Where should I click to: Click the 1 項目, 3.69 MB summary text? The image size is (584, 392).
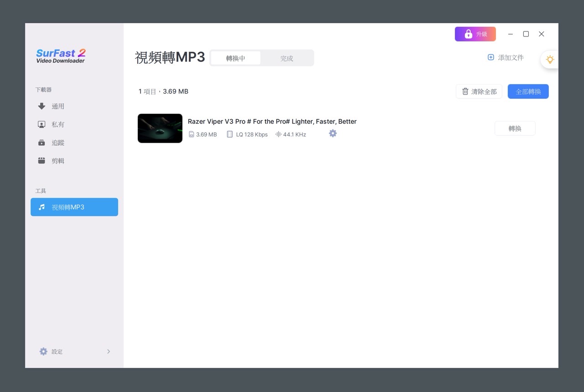click(x=163, y=91)
